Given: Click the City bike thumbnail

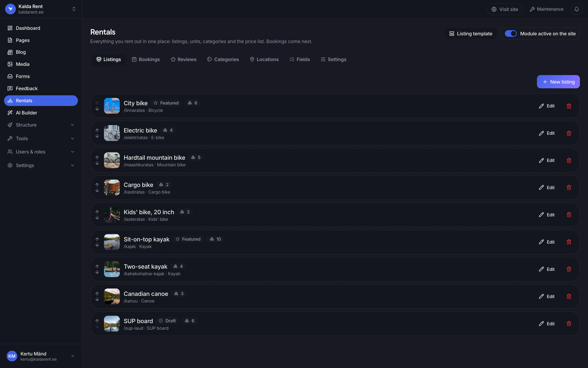Looking at the screenshot, I should point(112,106).
